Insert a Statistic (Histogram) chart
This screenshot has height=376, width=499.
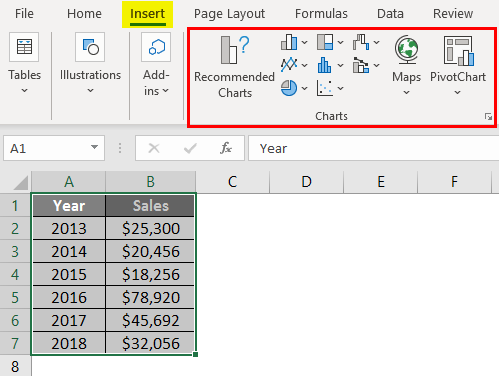(325, 65)
